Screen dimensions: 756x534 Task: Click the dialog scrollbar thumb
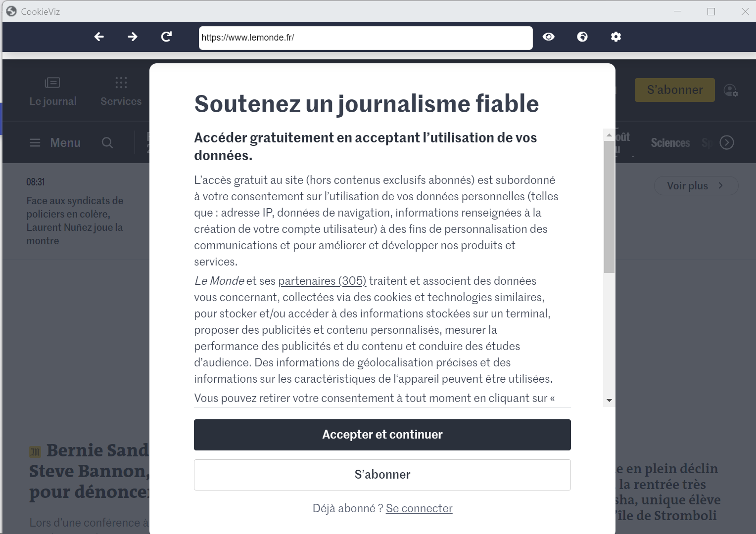click(610, 207)
